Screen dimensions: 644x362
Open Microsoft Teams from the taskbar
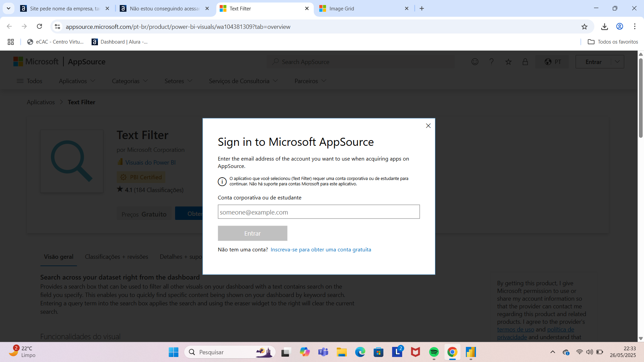[x=323, y=352]
